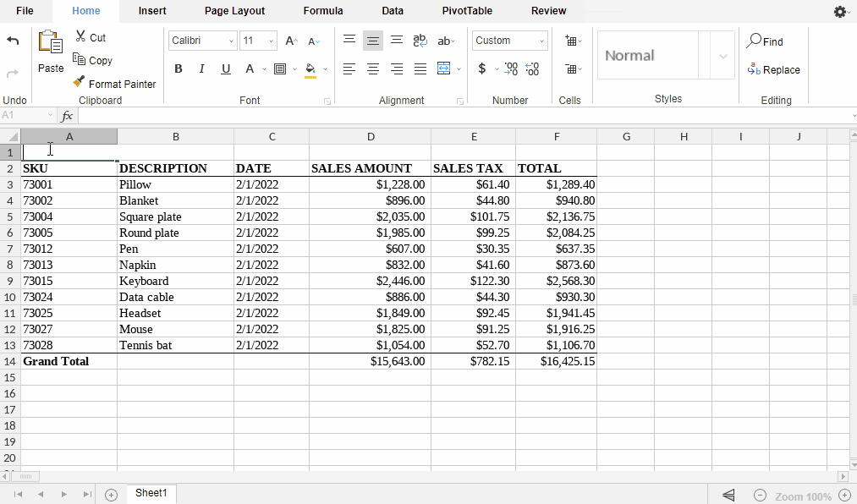Viewport: 857px width, 504px height.
Task: Toggle italic formatting
Action: coord(202,69)
